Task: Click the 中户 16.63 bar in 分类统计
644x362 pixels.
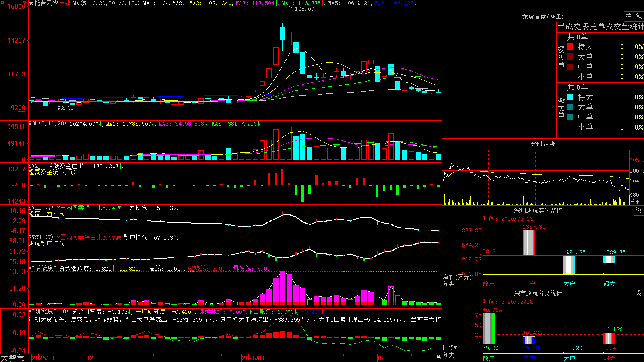Action: [529, 340]
